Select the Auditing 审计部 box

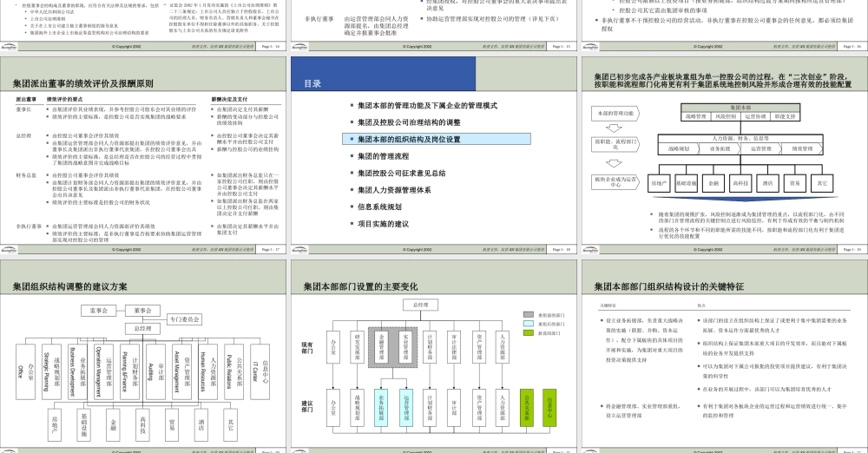[x=155, y=371]
